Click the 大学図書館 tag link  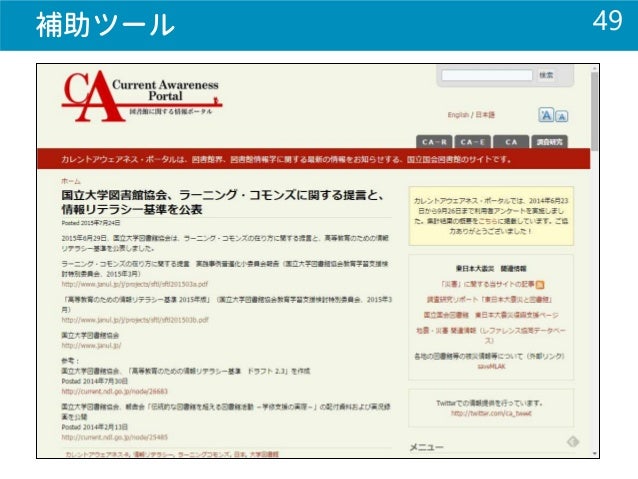[x=264, y=454]
